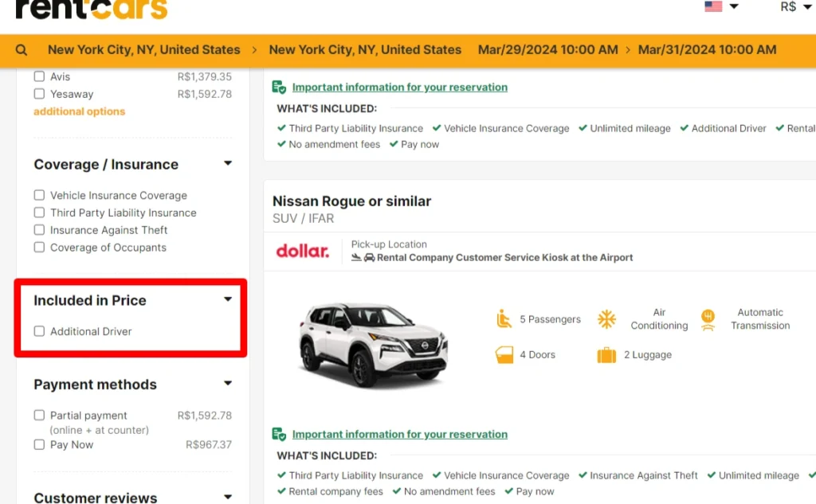Click the New York City pick-up location breadcrumb
Viewport: 816px width, 504px height.
[x=144, y=49]
